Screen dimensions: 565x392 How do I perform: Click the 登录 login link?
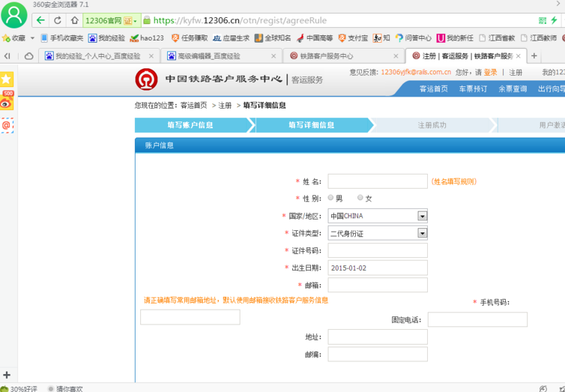(490, 73)
